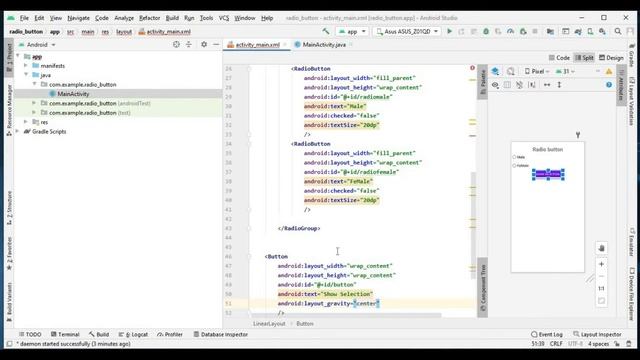The width and height of the screenshot is (640, 360).
Task: Click the CRLF line separator in status bar
Action: click(556, 344)
